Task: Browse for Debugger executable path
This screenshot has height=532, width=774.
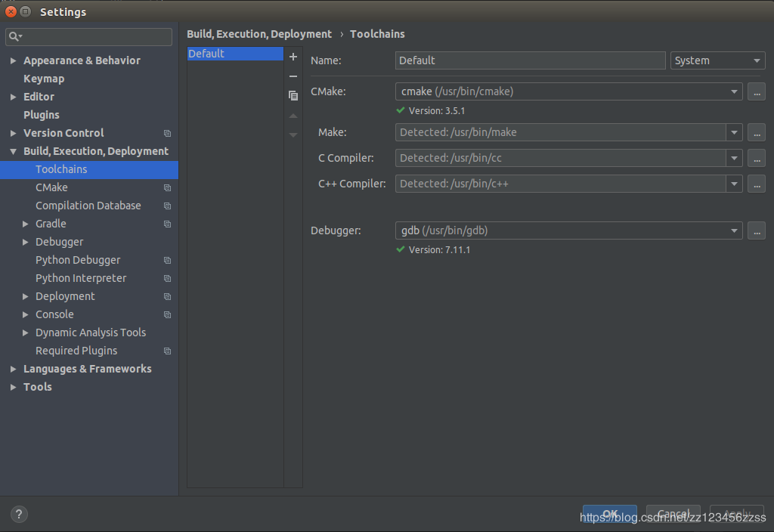Action: pyautogui.click(x=756, y=230)
